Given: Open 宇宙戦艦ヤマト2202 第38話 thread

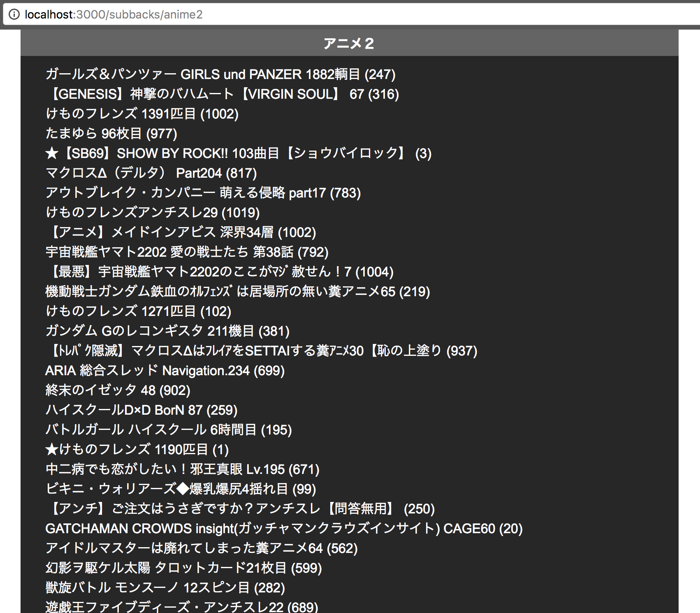Looking at the screenshot, I should coord(187,252).
